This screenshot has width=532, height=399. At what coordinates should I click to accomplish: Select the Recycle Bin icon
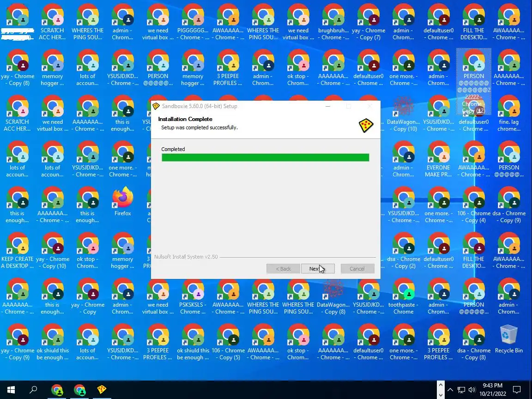pos(508,339)
